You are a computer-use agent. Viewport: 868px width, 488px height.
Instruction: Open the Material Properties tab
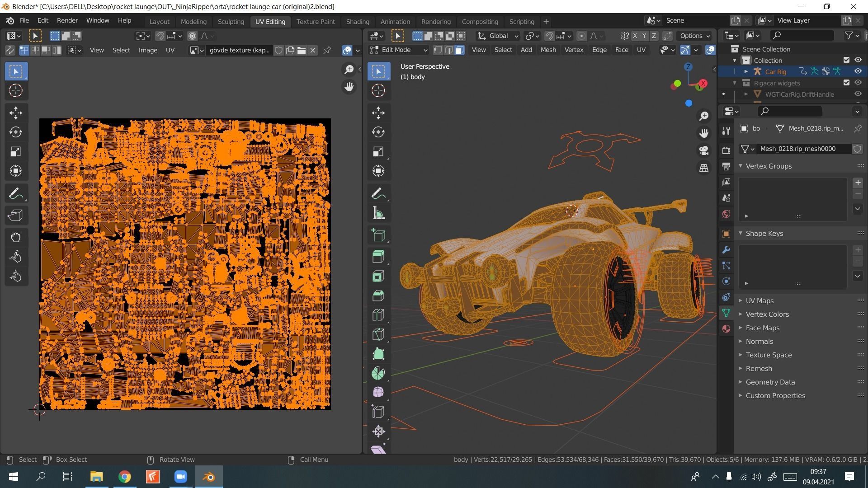(x=726, y=328)
